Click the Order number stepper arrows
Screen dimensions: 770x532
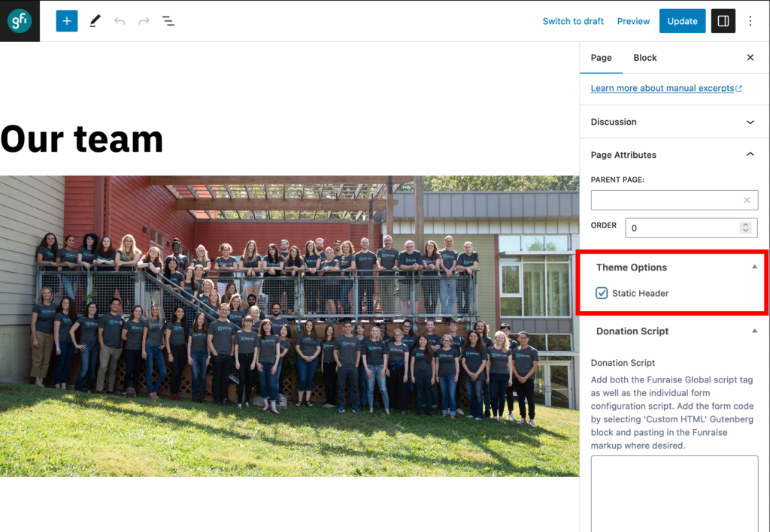(745, 227)
